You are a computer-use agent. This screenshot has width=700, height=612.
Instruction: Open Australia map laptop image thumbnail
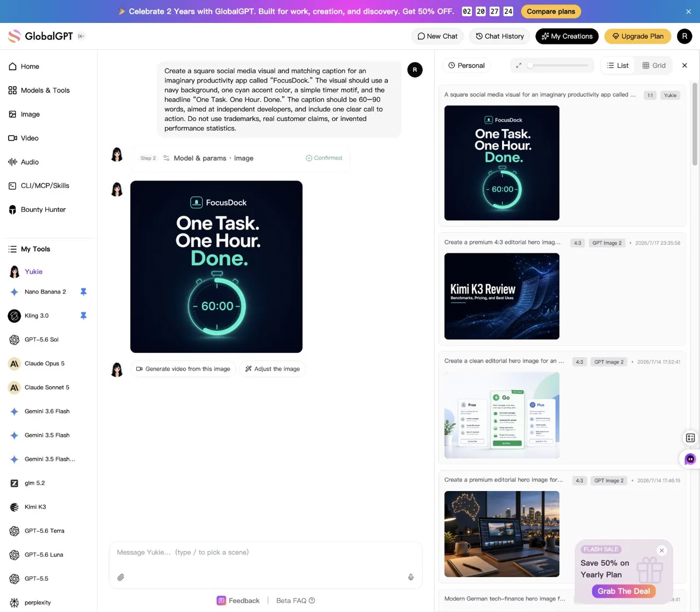point(501,534)
